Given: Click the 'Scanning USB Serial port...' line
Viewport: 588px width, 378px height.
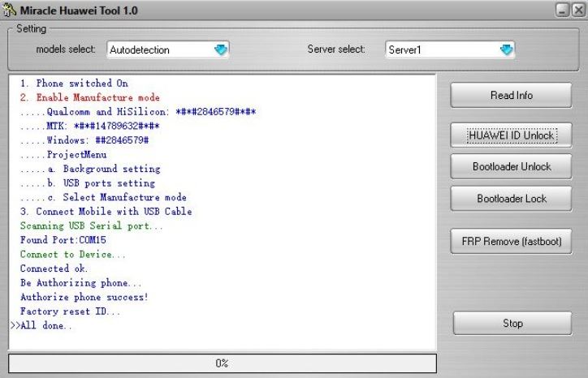Looking at the screenshot, I should pos(92,226).
